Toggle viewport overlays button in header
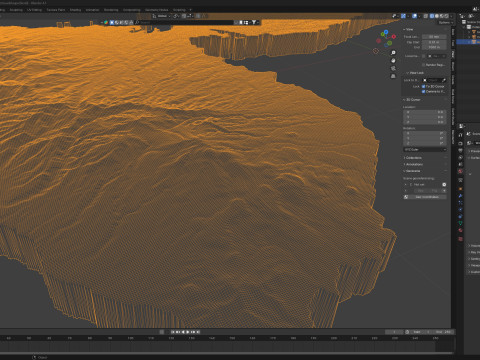The width and height of the screenshot is (480, 360). click(x=415, y=16)
